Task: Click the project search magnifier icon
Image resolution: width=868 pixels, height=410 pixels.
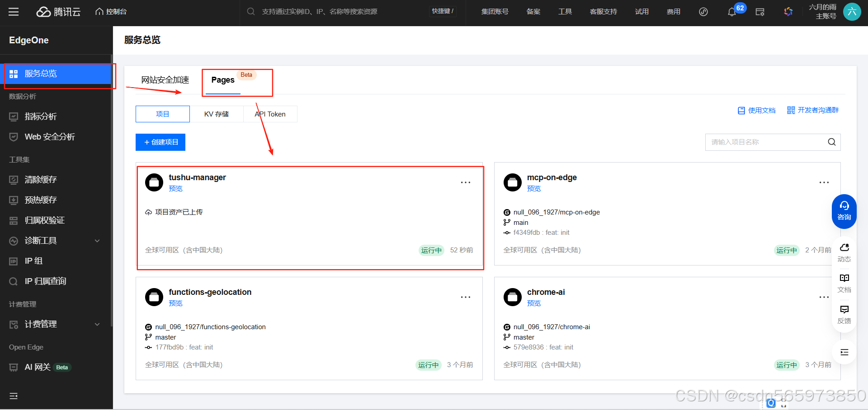Action: click(832, 142)
